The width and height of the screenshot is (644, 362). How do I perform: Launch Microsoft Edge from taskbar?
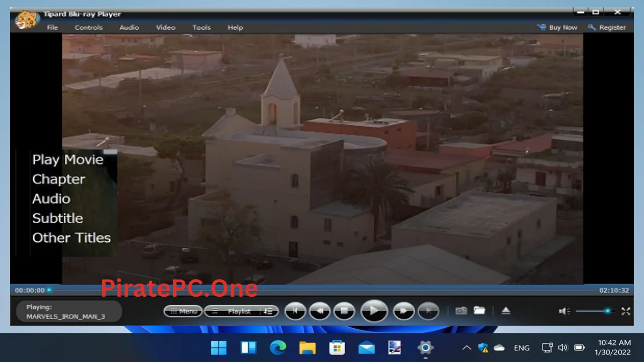pos(278,347)
